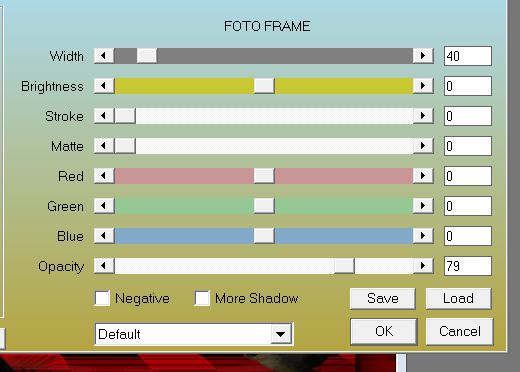
Task: Decrease Red using its left arrow
Action: (x=104, y=176)
